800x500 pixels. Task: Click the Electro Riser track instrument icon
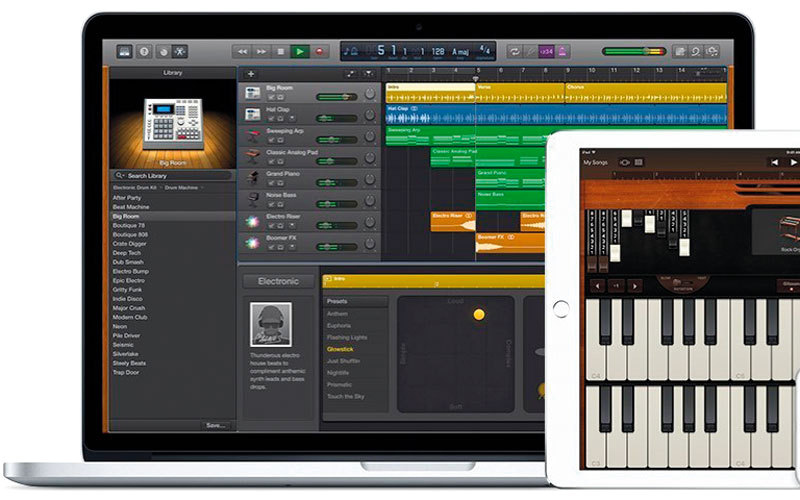click(x=254, y=220)
